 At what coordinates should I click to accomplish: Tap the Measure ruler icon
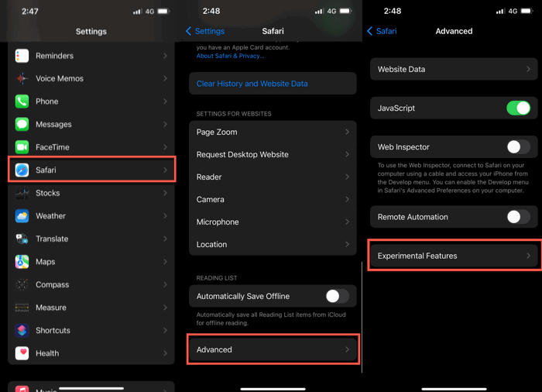click(22, 308)
